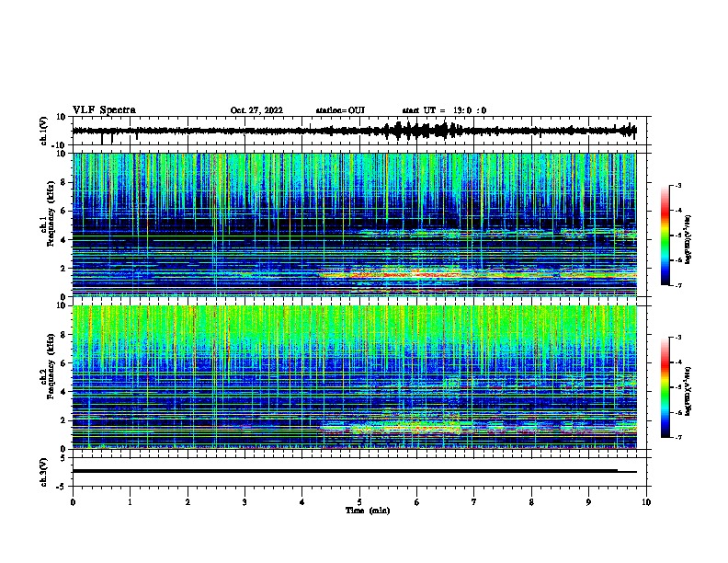Click time axis tick label "3"
Image resolution: width=728 pixels, height=563 pixels.
245,502
